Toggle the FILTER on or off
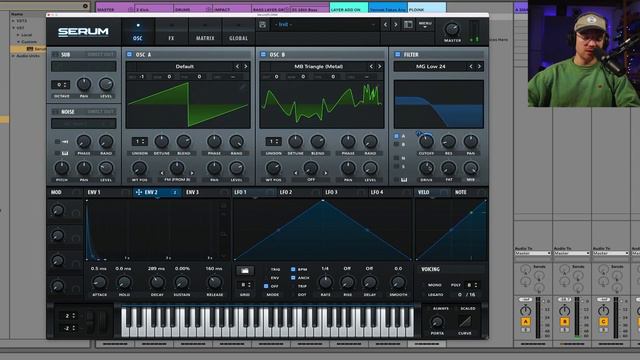640x360 pixels. coord(397,54)
